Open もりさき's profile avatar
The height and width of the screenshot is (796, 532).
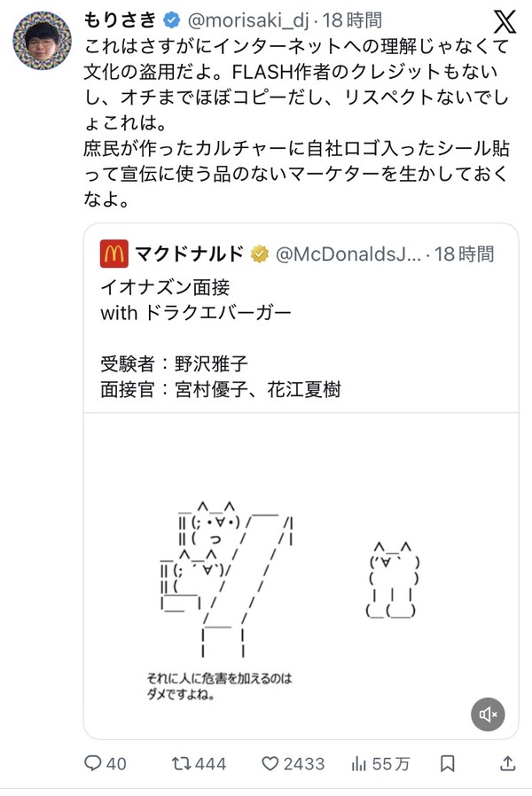(43, 41)
